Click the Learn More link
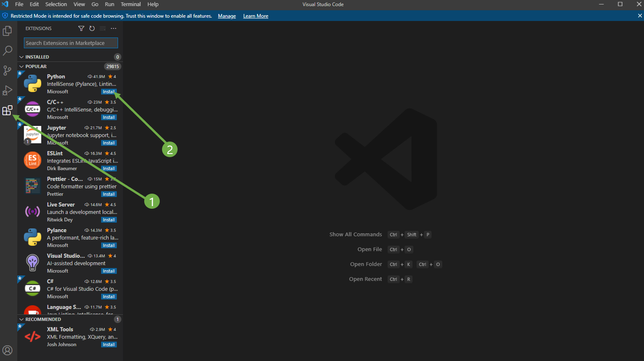Viewport: 644px width, 361px height. (x=255, y=16)
